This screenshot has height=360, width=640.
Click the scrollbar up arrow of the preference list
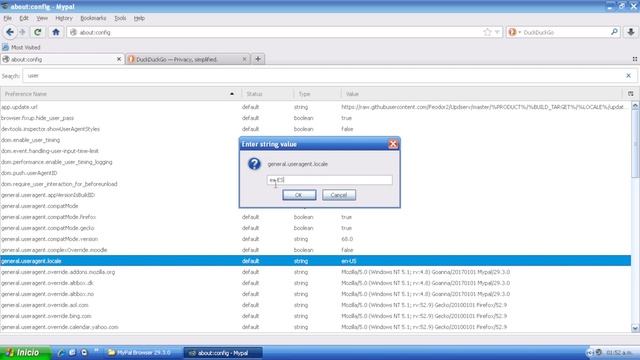tap(635, 105)
